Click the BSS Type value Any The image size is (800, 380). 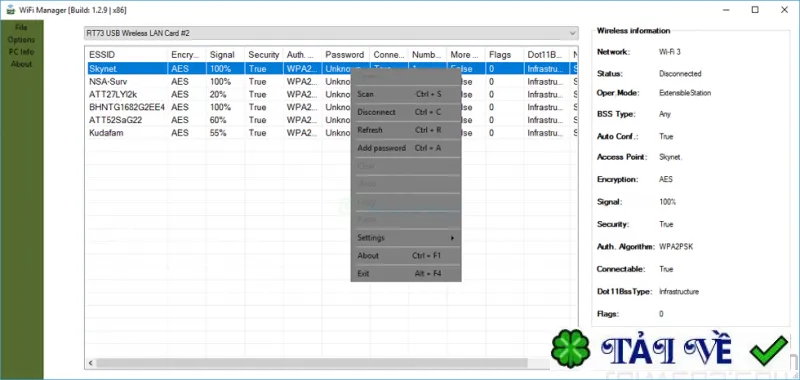(665, 114)
